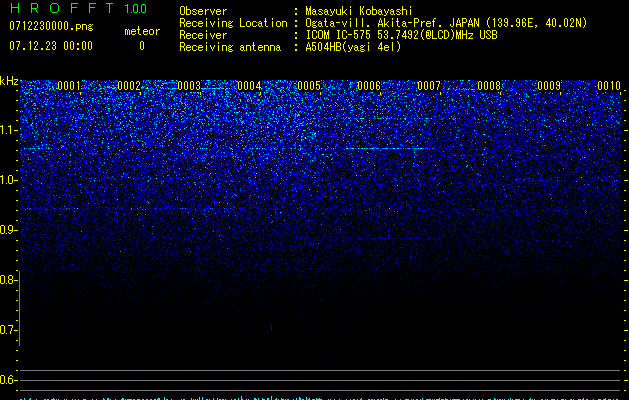Click the Receiver value ICOM IC-575
The height and width of the screenshot is (400, 629).
tap(339, 35)
